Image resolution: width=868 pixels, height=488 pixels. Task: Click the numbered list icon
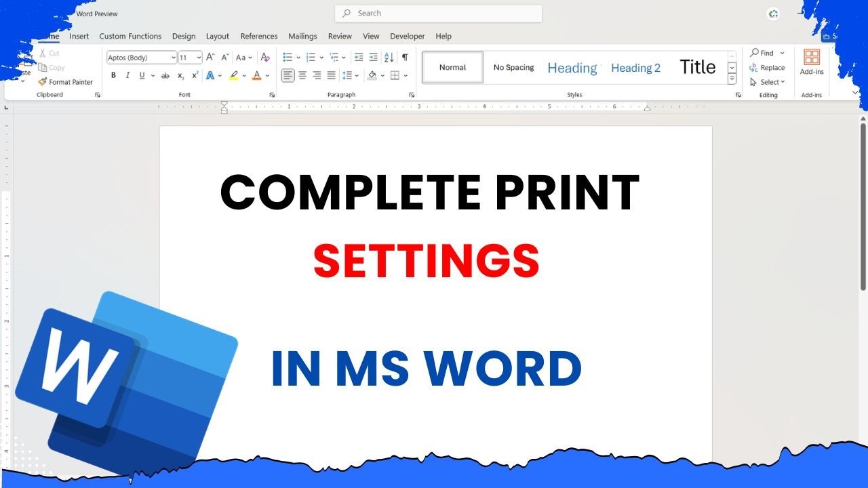(311, 58)
